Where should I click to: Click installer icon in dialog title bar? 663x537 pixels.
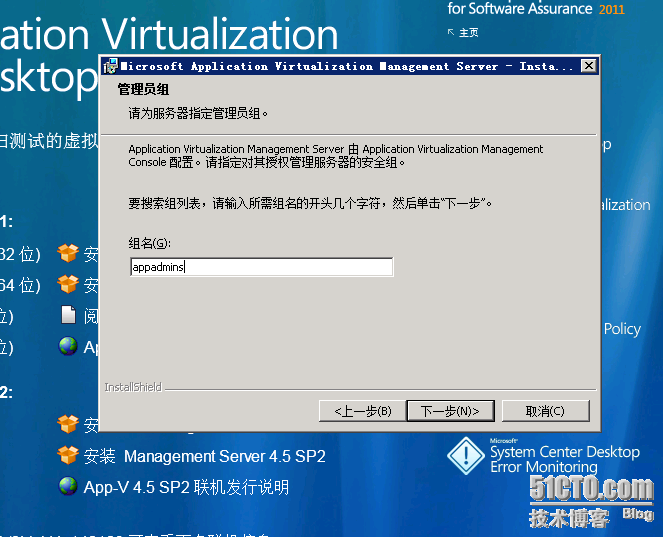coord(110,66)
